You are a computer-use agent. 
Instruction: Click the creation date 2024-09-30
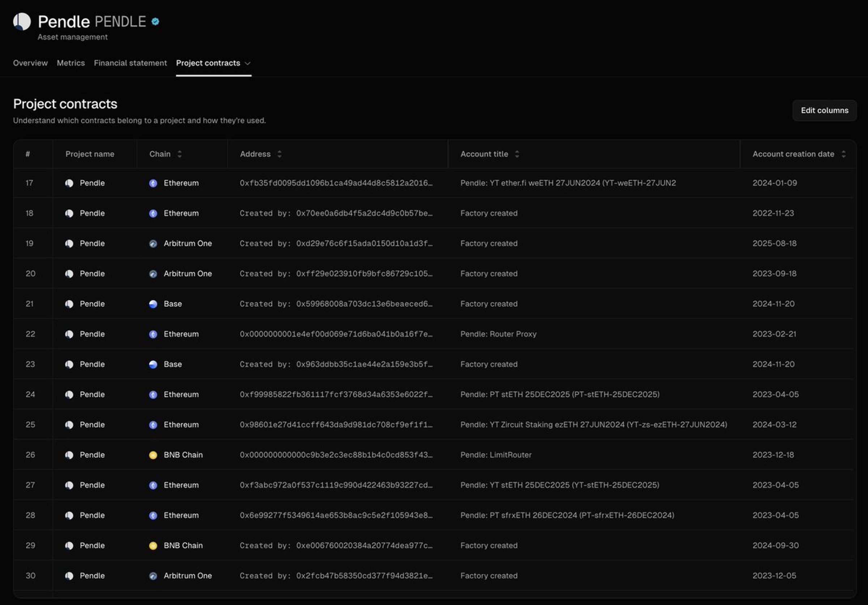[775, 546]
